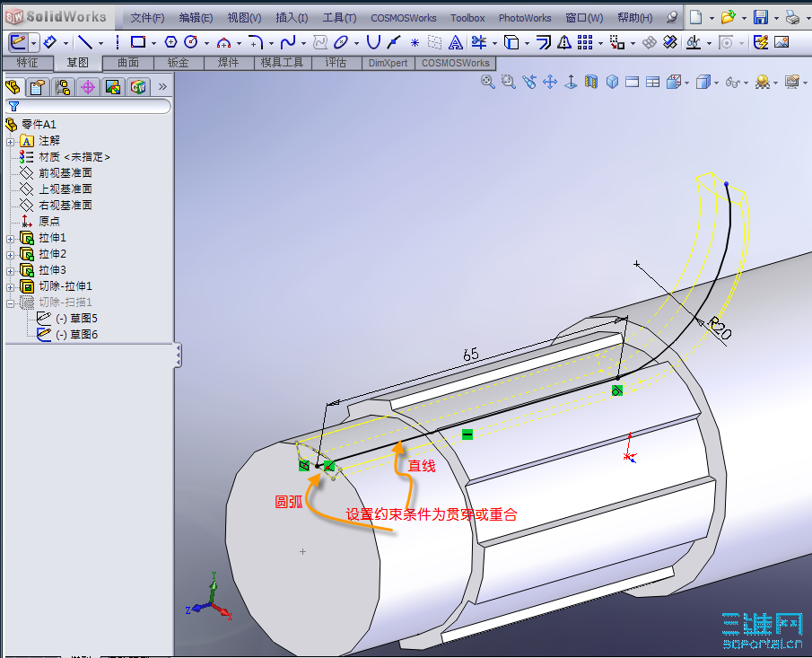The width and height of the screenshot is (812, 658).
Task: Select the 3 Point Arc tool
Action: click(223, 42)
